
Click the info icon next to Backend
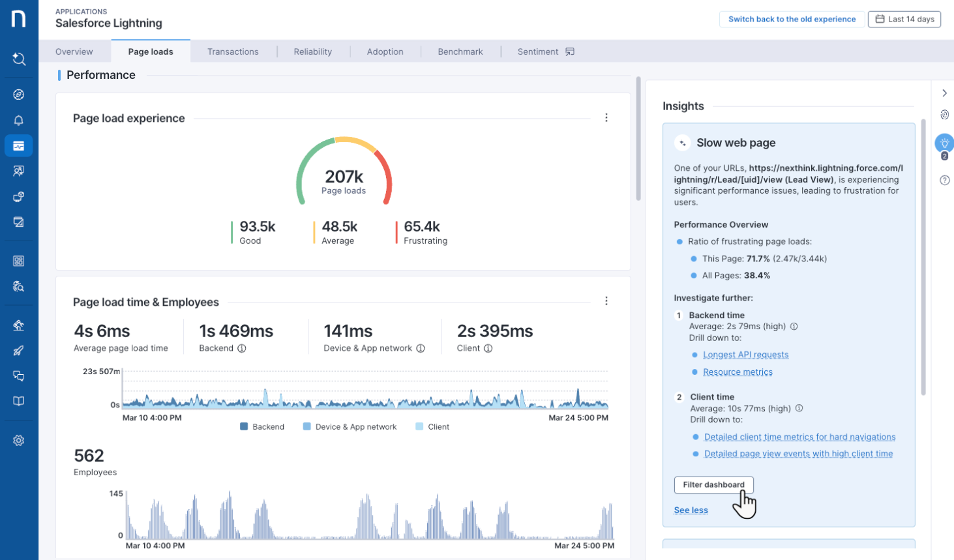tap(242, 348)
